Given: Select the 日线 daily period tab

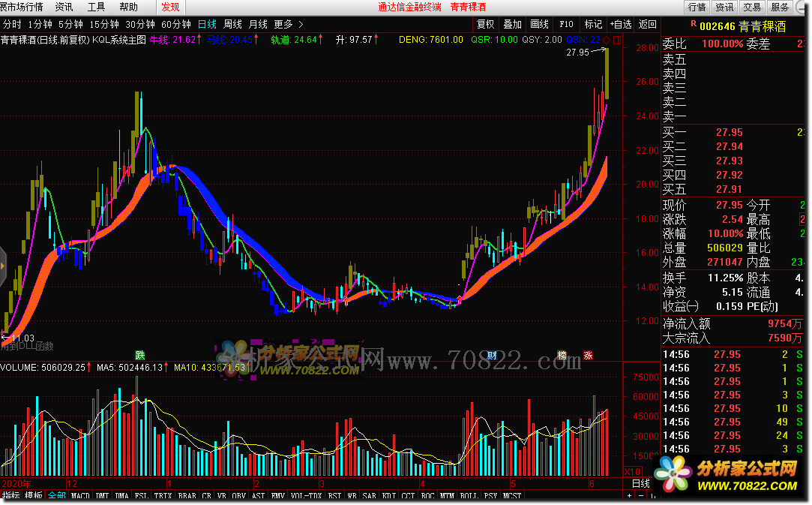Looking at the screenshot, I should click(207, 24).
